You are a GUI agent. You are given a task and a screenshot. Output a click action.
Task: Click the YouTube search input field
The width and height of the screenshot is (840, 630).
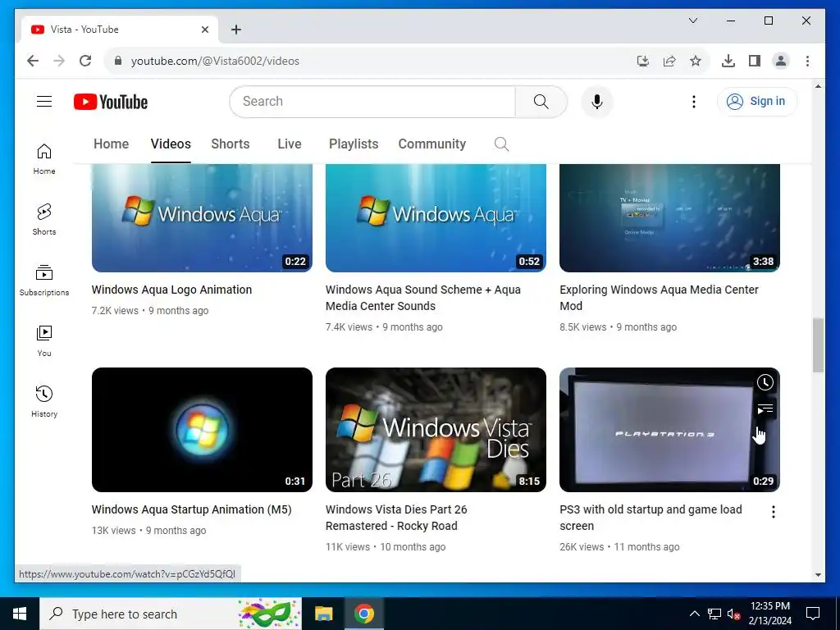click(372, 101)
